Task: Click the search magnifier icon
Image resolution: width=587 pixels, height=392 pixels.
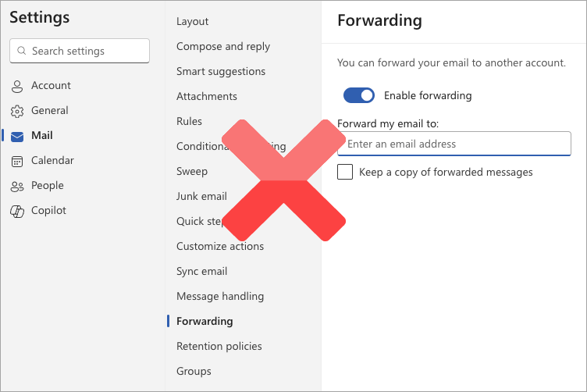Action: (x=21, y=52)
